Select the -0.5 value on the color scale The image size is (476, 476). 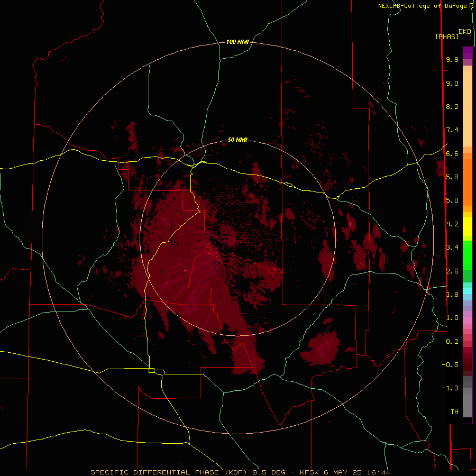450,364
